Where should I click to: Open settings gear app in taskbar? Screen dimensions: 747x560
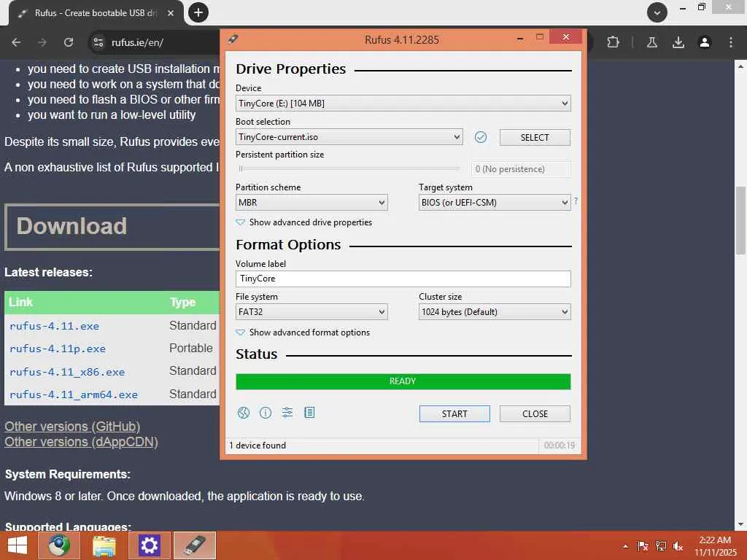coord(149,545)
